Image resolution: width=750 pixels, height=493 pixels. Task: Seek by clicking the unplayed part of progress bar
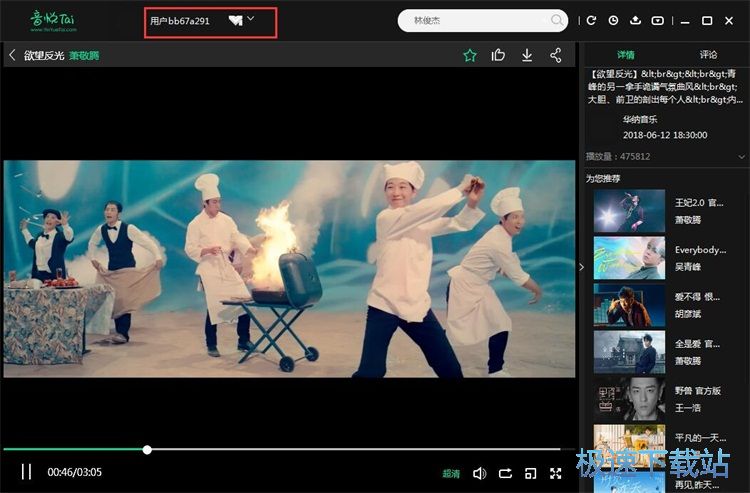tap(356, 449)
